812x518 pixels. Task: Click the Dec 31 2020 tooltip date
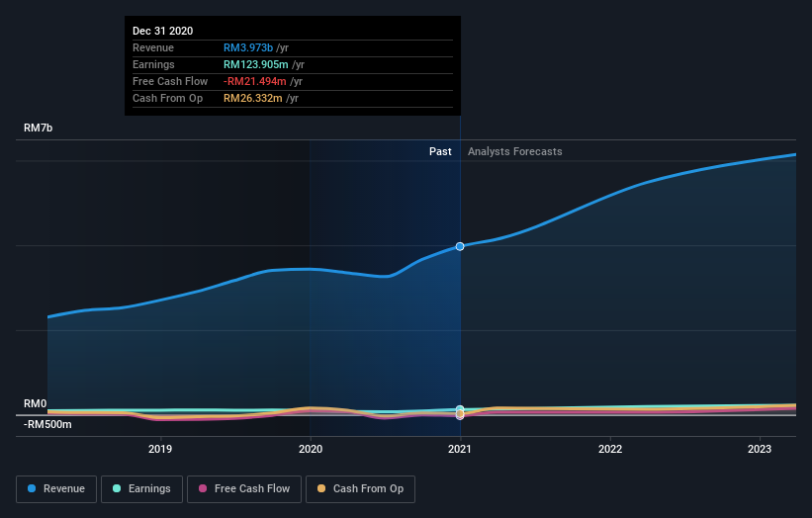[x=162, y=31]
